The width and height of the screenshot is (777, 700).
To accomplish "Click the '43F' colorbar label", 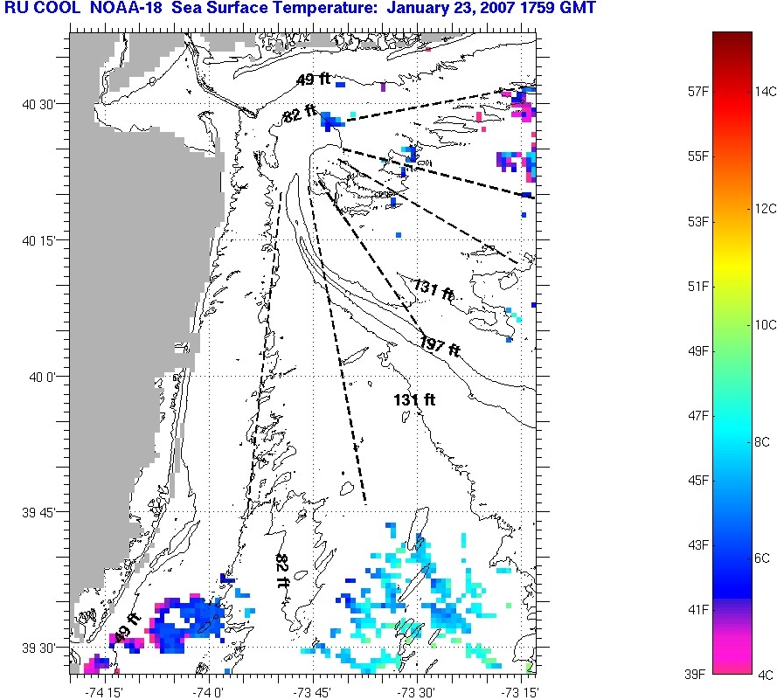I will tap(697, 545).
